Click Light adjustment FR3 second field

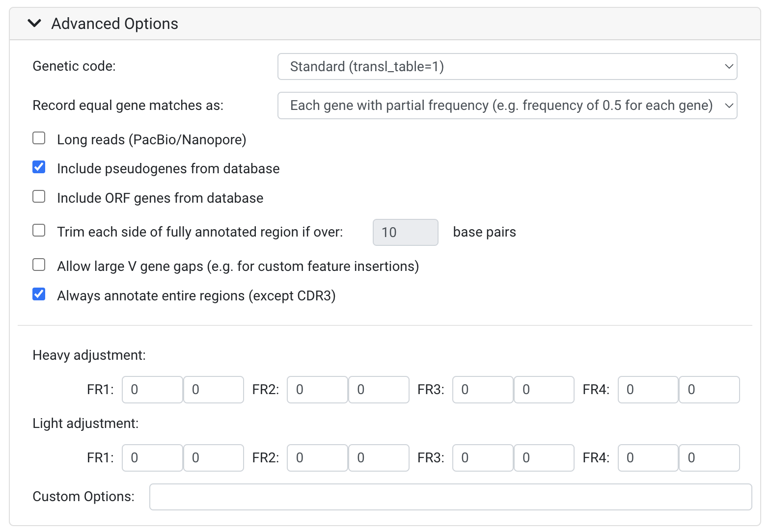click(x=544, y=458)
